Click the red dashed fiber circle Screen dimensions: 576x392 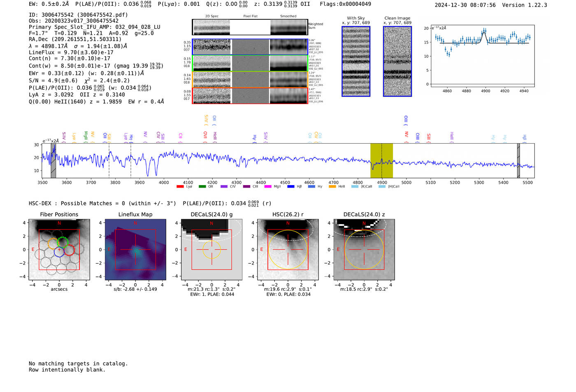pyautogui.click(x=70, y=250)
